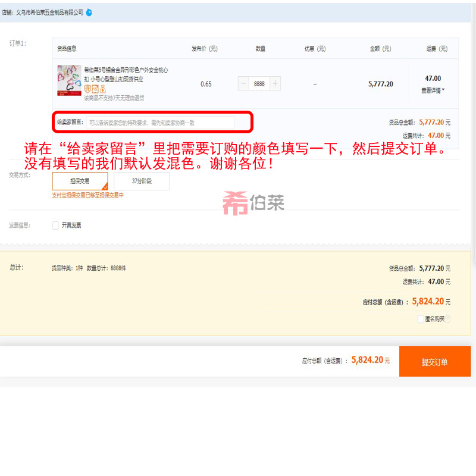Click the orange '15' badge icon below product name
This screenshot has width=476, height=476.
[x=95, y=89]
